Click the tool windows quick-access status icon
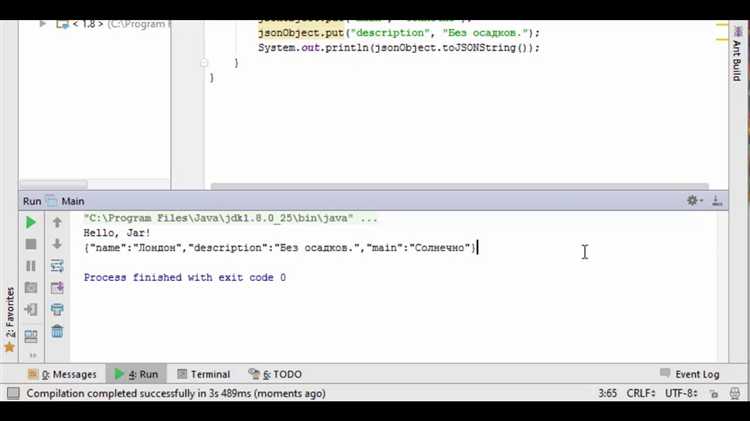The height and width of the screenshot is (421, 750). [x=13, y=394]
